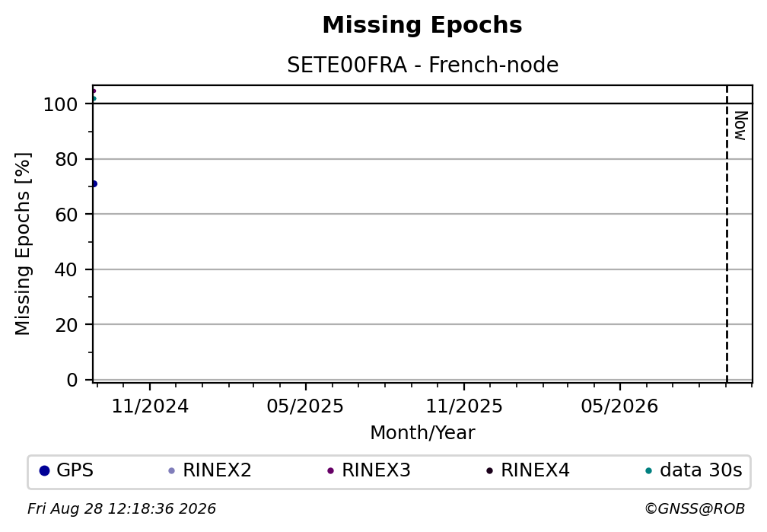Image resolution: width=767 pixels, height=532 pixels.
Task: Click the blue GPS data point near 70%
Action: tap(94, 183)
